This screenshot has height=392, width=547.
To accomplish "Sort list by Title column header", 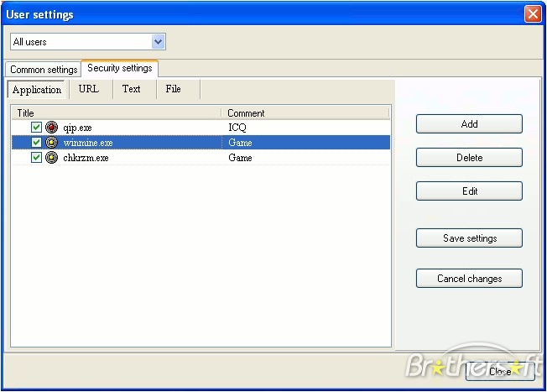I will click(117, 113).
